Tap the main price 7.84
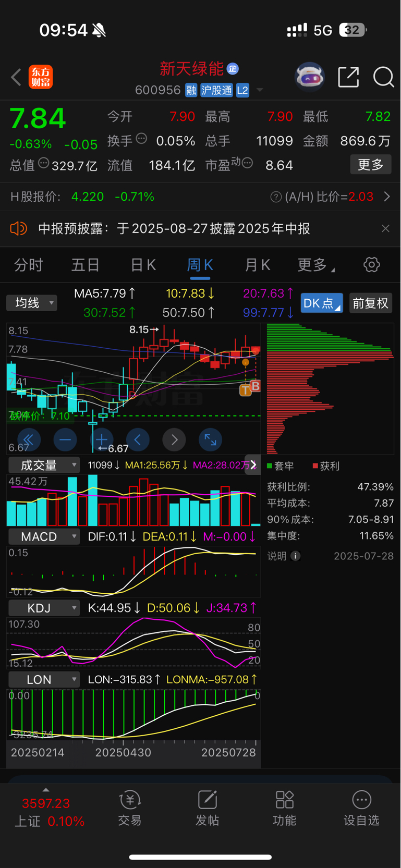This screenshot has width=401, height=868. click(x=38, y=119)
